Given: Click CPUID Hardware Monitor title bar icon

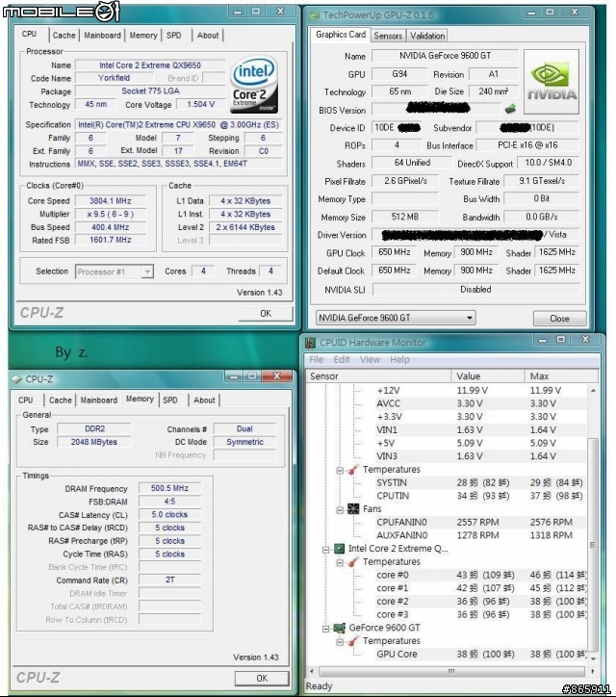Looking at the screenshot, I should 311,343.
